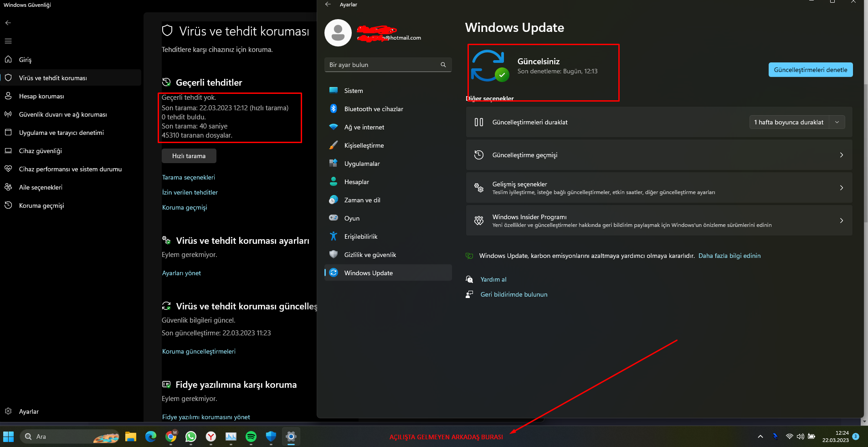Open Hesap koruması section

[71, 96]
